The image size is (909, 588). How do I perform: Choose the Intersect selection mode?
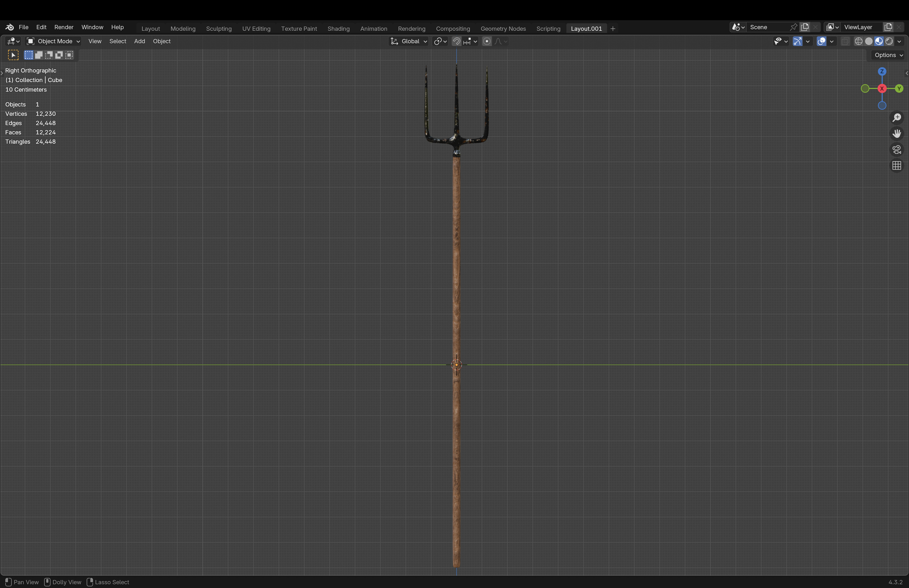pyautogui.click(x=69, y=55)
